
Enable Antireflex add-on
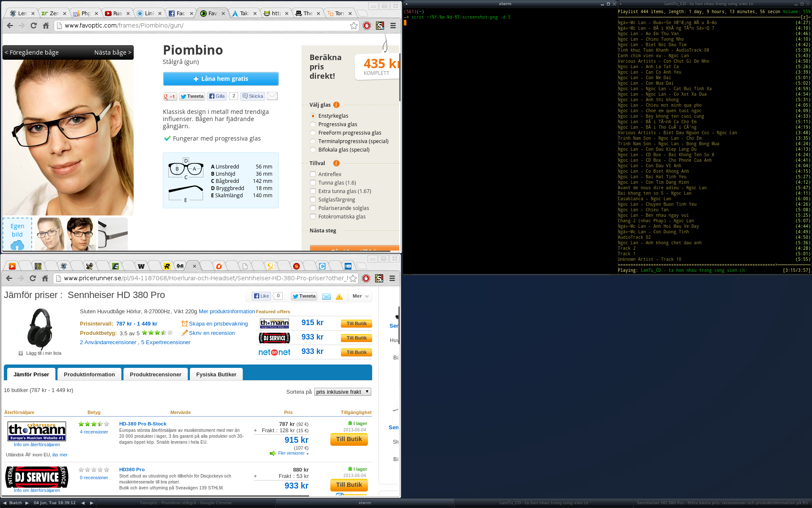click(313, 174)
